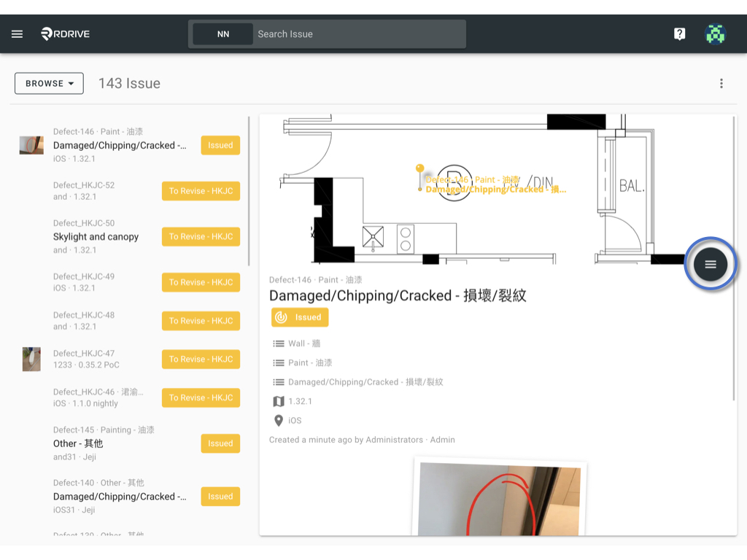Open the three-dot more options menu
Viewport: 747px width, 560px height.
[x=721, y=83]
